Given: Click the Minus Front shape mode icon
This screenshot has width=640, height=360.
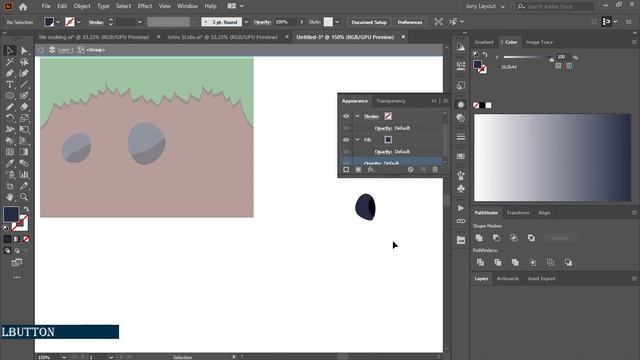Looking at the screenshot, I should (496, 238).
